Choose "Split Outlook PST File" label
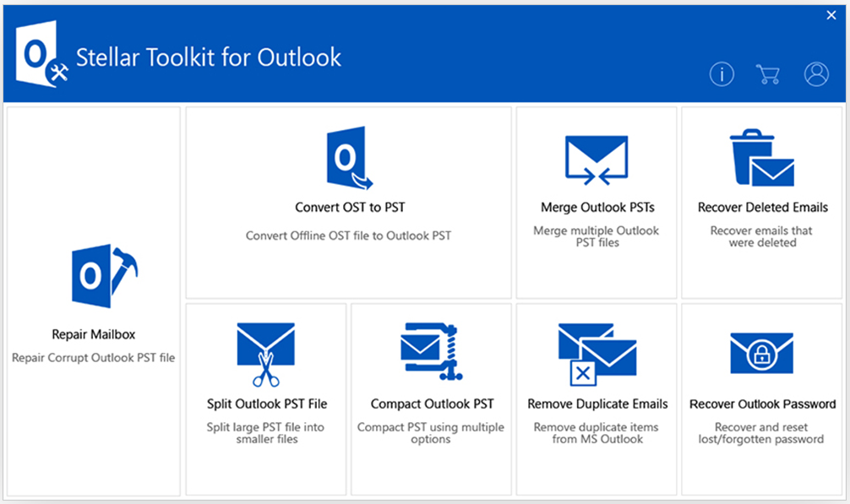The image size is (850, 504). point(266,404)
